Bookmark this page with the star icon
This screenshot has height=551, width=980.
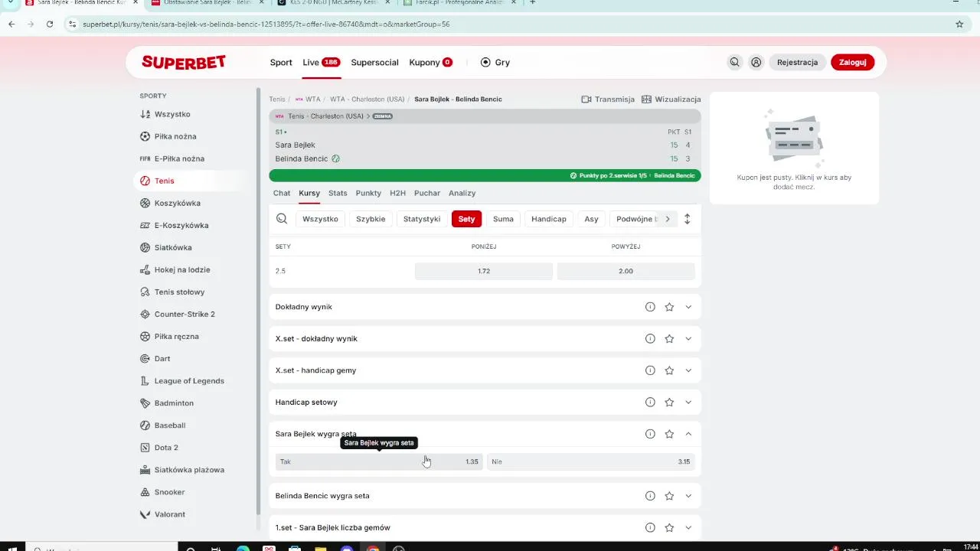click(x=959, y=24)
